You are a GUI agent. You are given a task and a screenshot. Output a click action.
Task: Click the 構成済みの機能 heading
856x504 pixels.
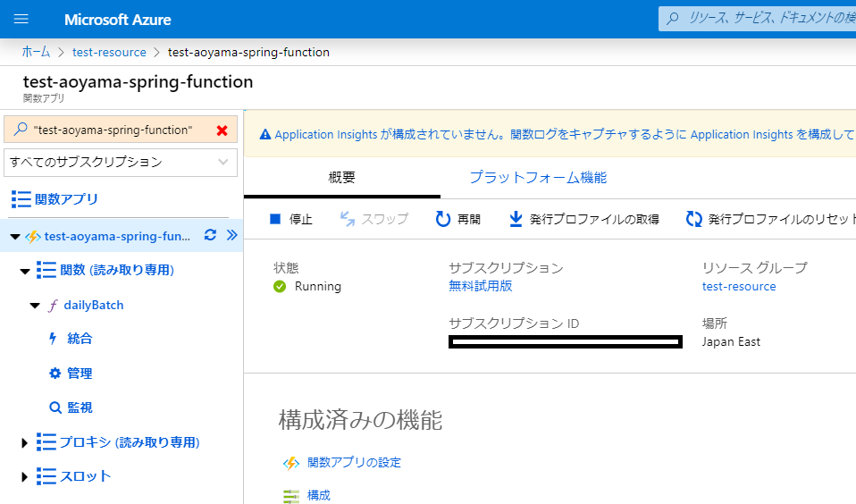360,420
